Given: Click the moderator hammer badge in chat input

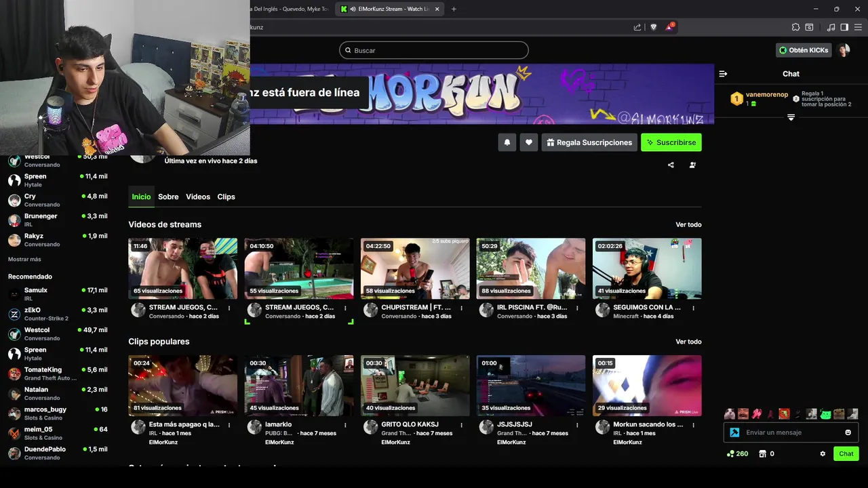Looking at the screenshot, I should pos(734,432).
